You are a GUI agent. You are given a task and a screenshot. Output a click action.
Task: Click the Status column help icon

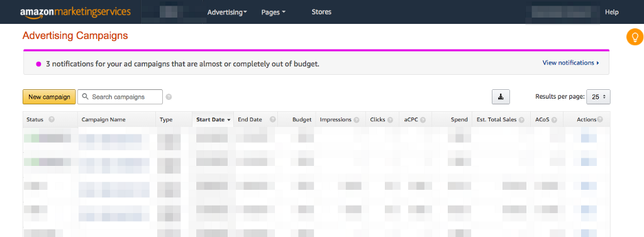(52, 119)
